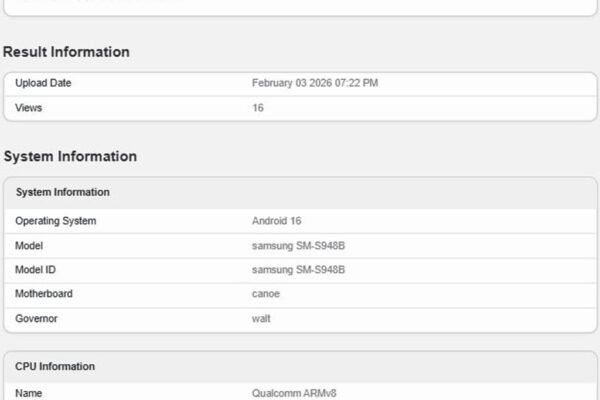Select the February 03 2026 upload date value
Image resolution: width=600 pixels, height=400 pixels.
coord(314,83)
